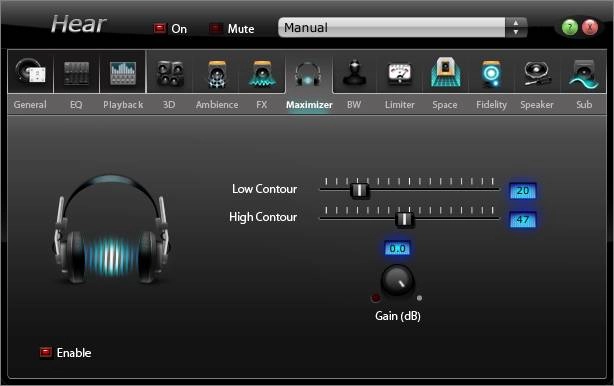Select the FX speaker icon

tap(262, 73)
